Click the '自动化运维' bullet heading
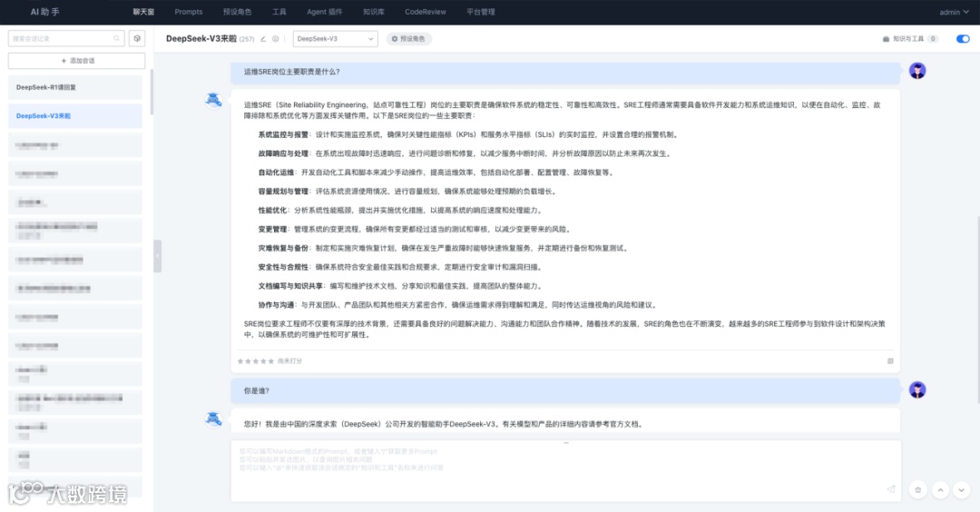The height and width of the screenshot is (512, 980). click(x=276, y=172)
